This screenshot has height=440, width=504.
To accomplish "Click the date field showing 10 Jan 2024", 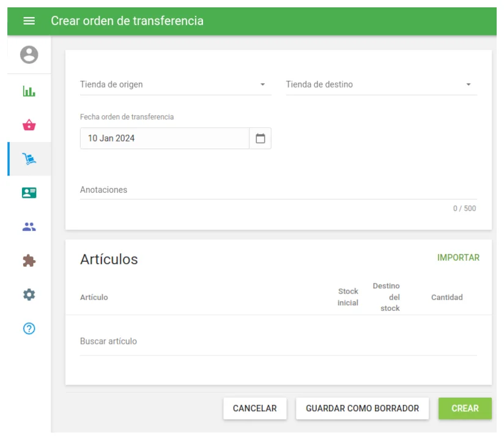I will pyautogui.click(x=165, y=138).
